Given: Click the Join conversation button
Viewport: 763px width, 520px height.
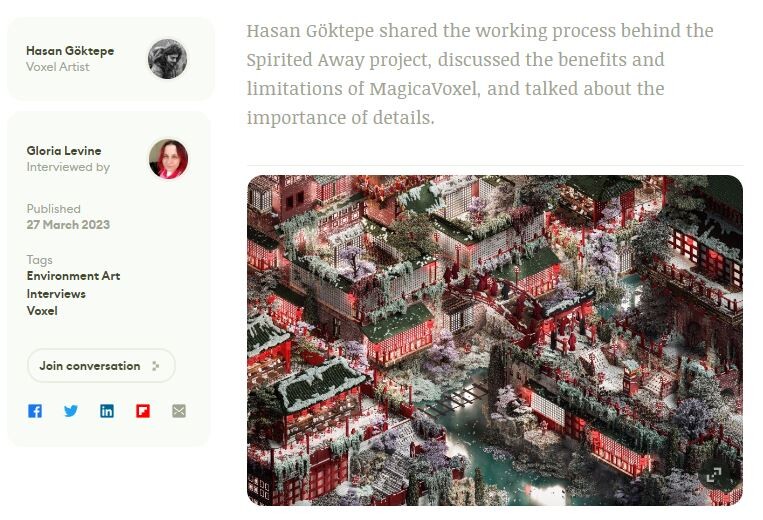Looking at the screenshot, I should [x=101, y=365].
